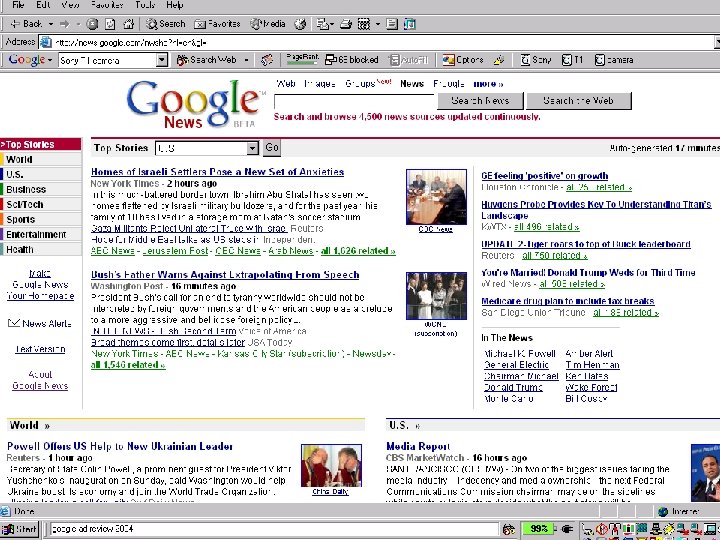Screen dimensions: 720x540
Task: Click the taskbar search text field
Action: tap(274, 529)
